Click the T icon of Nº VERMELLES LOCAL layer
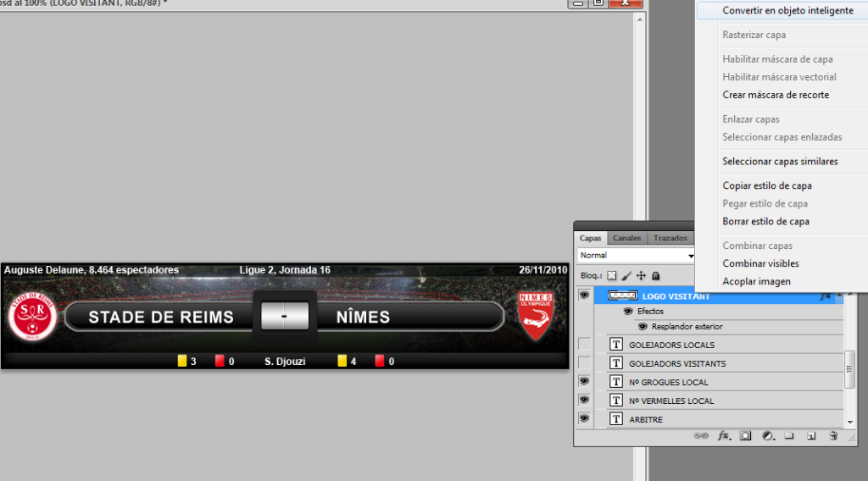Image resolution: width=868 pixels, height=481 pixels. 616,401
